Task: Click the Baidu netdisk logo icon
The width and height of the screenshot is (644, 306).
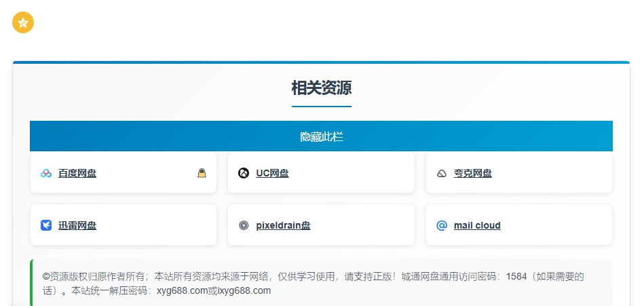Action: click(46, 173)
